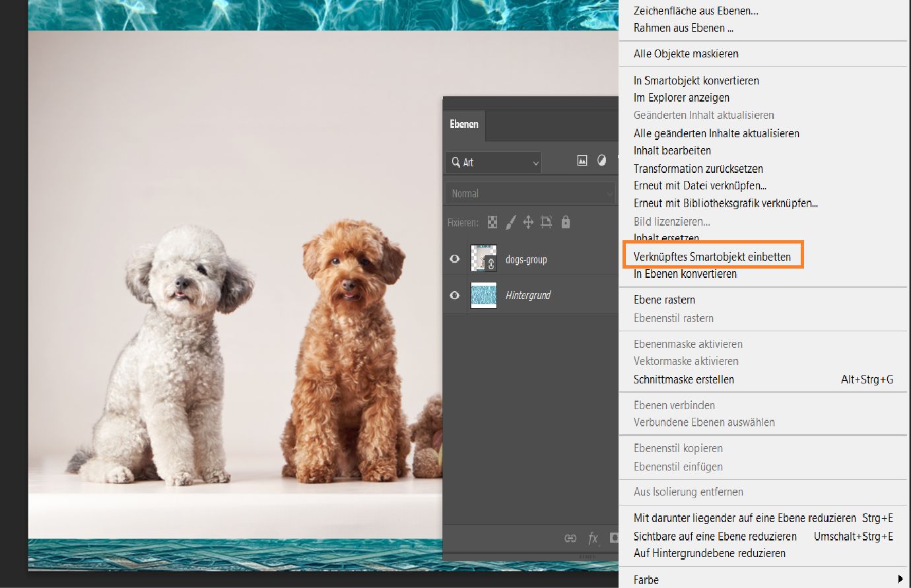Screen dimensions: 911x588
Task: Lock layer position move icon
Action: [x=528, y=222]
